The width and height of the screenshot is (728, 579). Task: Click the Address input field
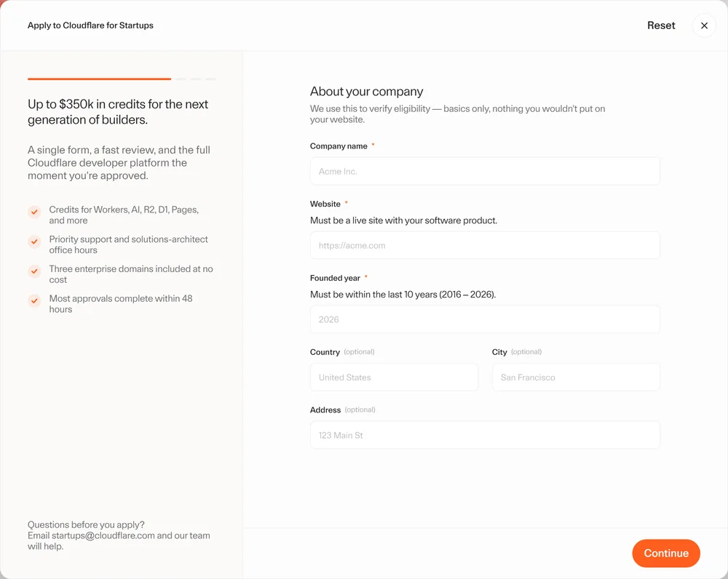(485, 435)
